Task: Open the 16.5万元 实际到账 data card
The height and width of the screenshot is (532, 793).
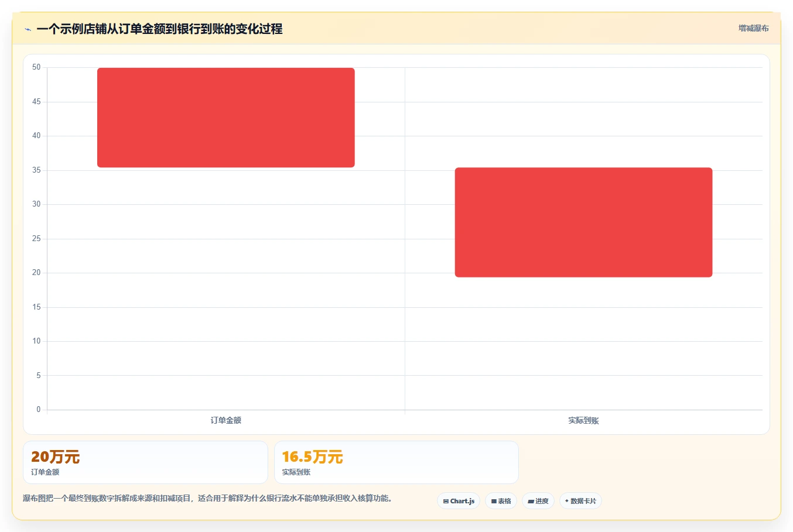Action: [396, 462]
